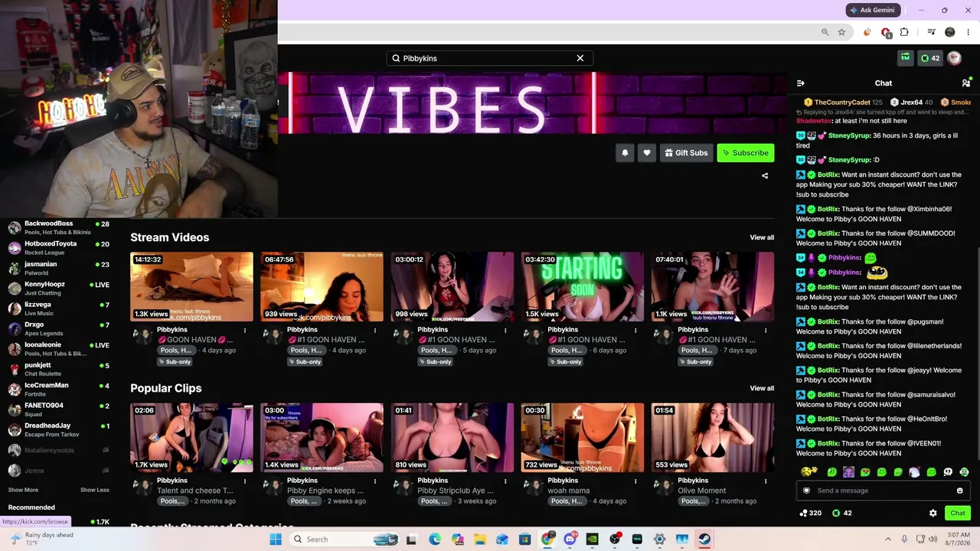Open the Chrome extensions puzzle icon
Image resolution: width=980 pixels, height=551 pixels.
click(x=904, y=32)
